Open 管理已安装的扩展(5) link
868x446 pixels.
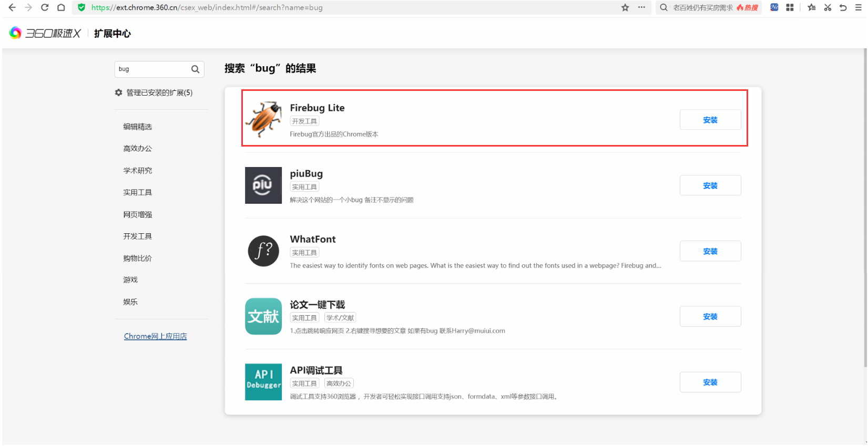pyautogui.click(x=159, y=92)
